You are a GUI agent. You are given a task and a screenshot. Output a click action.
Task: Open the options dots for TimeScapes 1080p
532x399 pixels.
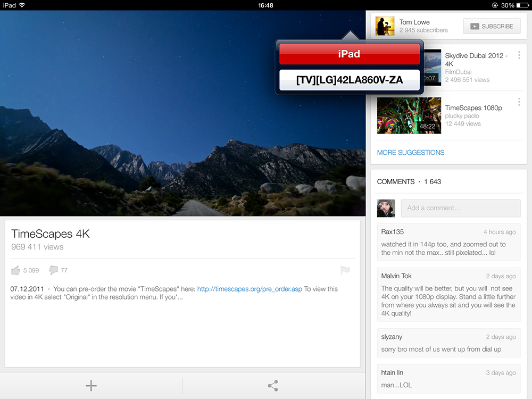[x=519, y=102]
